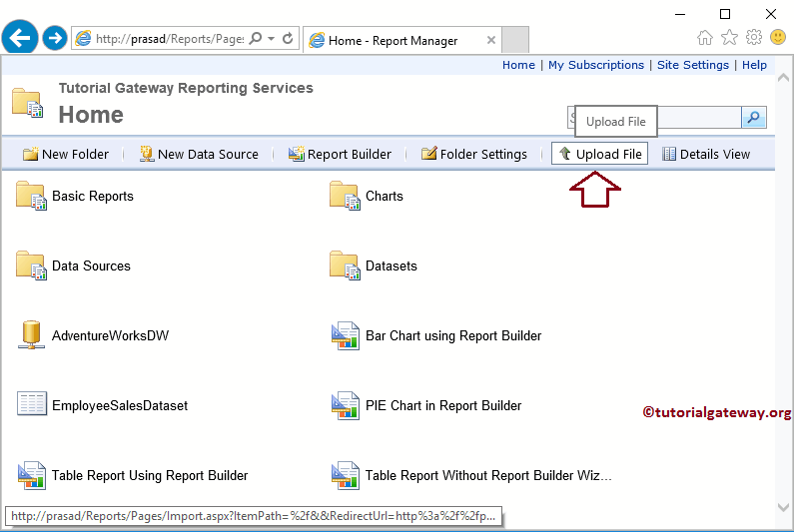Viewport: 794px width, 532px height.
Task: Click the Basic Reports folder icon
Action: [31, 196]
